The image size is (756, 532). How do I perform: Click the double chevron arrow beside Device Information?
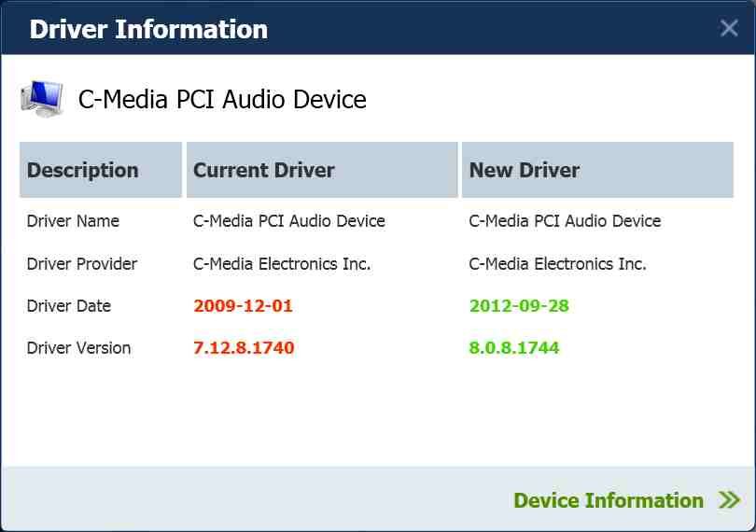[729, 500]
